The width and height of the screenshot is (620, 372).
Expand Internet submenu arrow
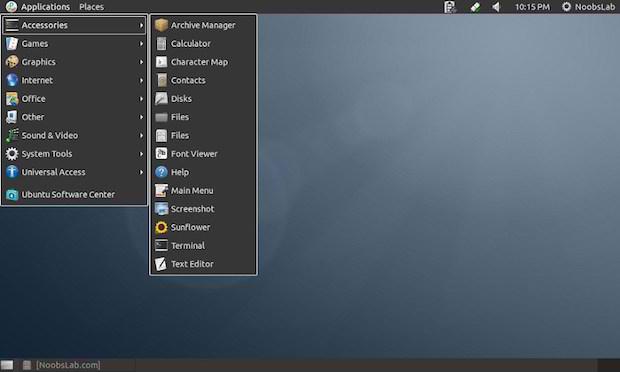[141, 80]
